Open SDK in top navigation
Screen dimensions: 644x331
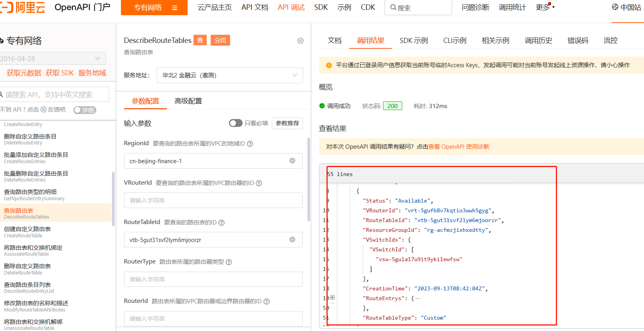pyautogui.click(x=321, y=7)
